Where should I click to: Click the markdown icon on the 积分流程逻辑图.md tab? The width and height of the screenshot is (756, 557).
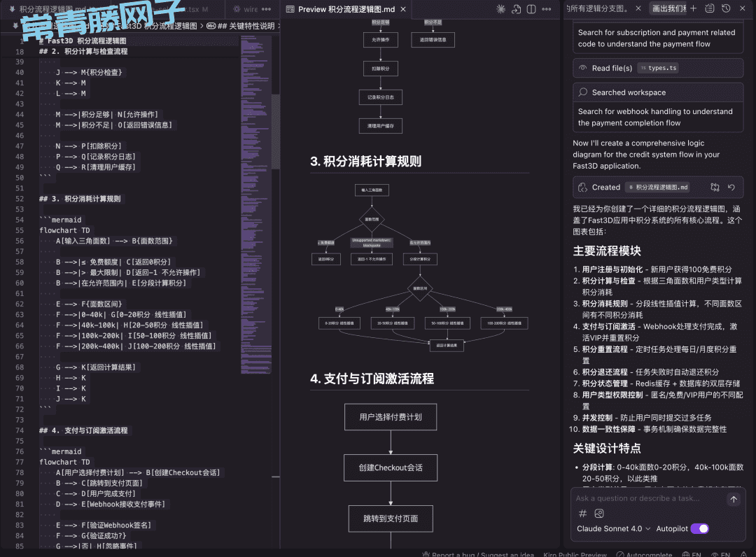13,9
